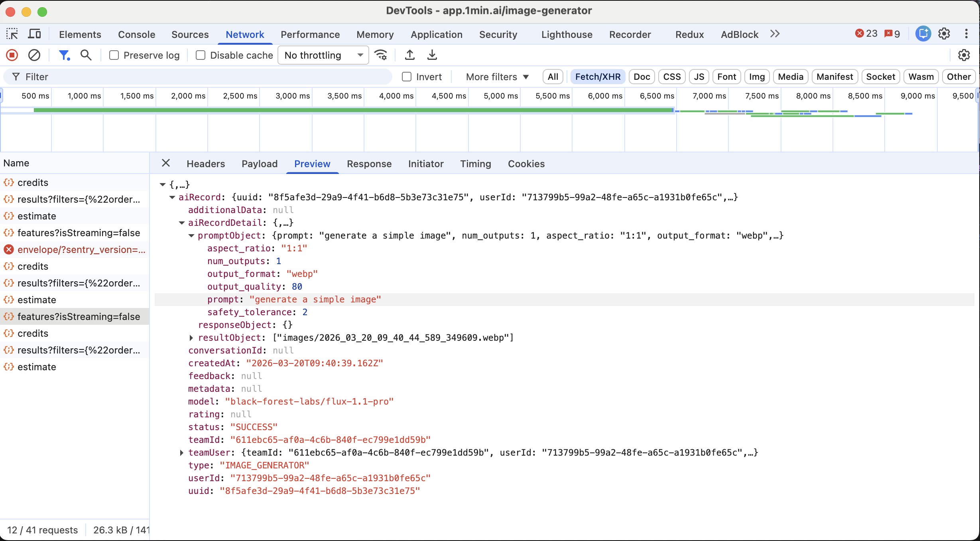Enable Preserve log checkbox
The image size is (980, 541).
(x=114, y=55)
